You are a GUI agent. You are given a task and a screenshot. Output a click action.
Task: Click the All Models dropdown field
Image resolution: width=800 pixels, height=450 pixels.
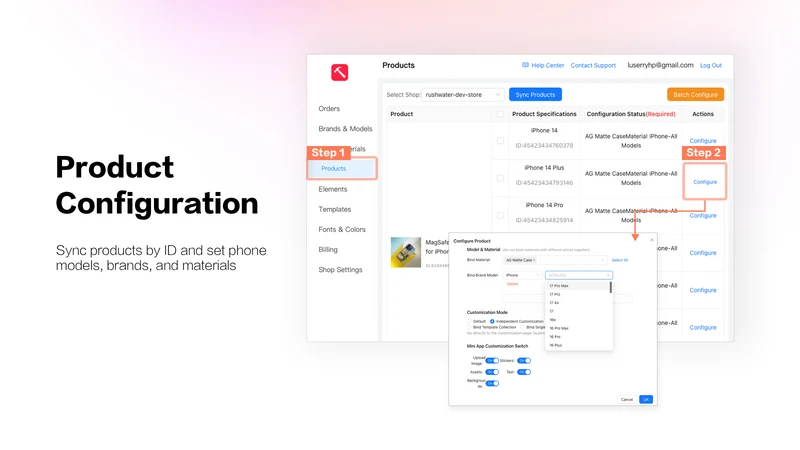pyautogui.click(x=579, y=275)
